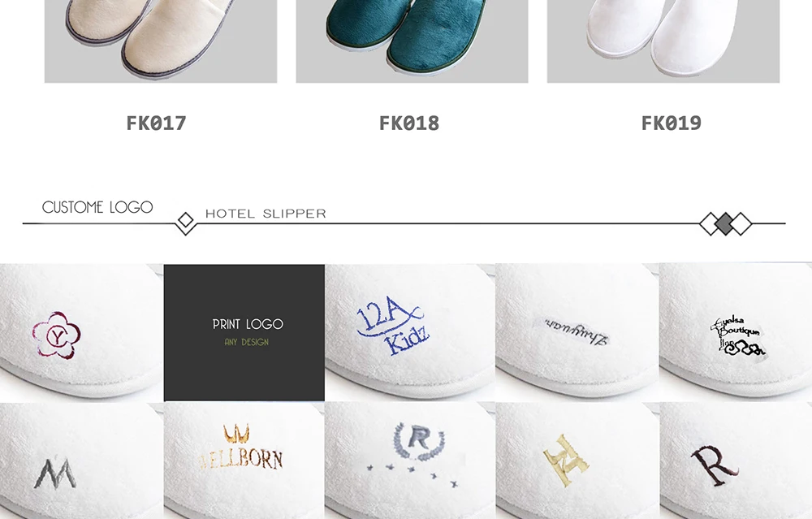Click the gray center diamond in triple-diamond ornament
812x519 pixels.
[x=725, y=223]
